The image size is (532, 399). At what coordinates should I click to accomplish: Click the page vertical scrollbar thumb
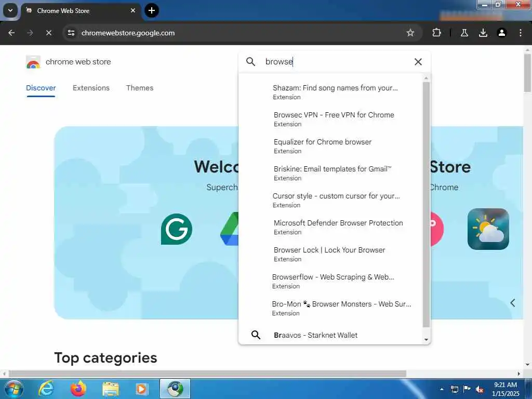[x=527, y=73]
